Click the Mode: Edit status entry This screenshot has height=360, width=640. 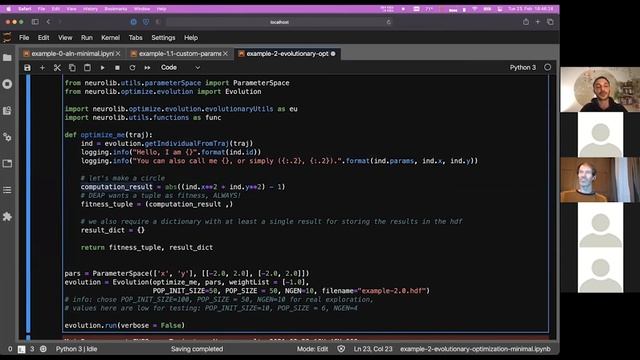click(312, 349)
